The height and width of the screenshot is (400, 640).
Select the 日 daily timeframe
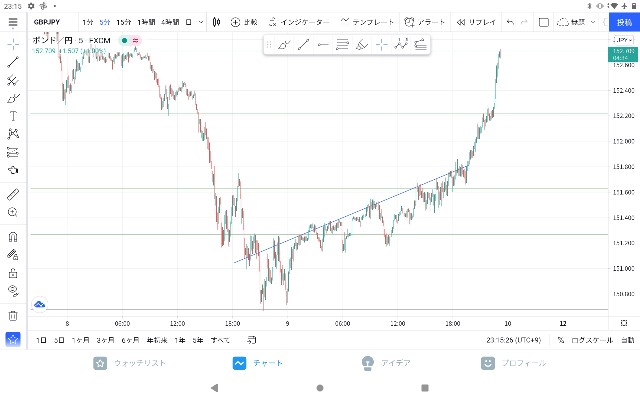pos(189,22)
